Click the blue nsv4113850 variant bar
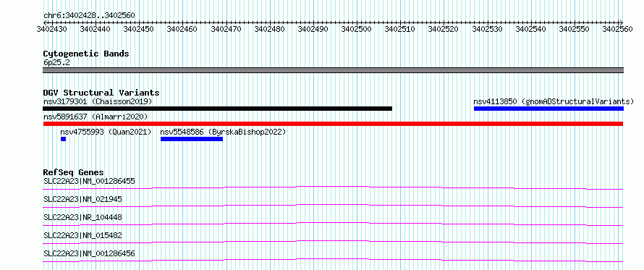The width and height of the screenshot is (644, 270). point(548,109)
